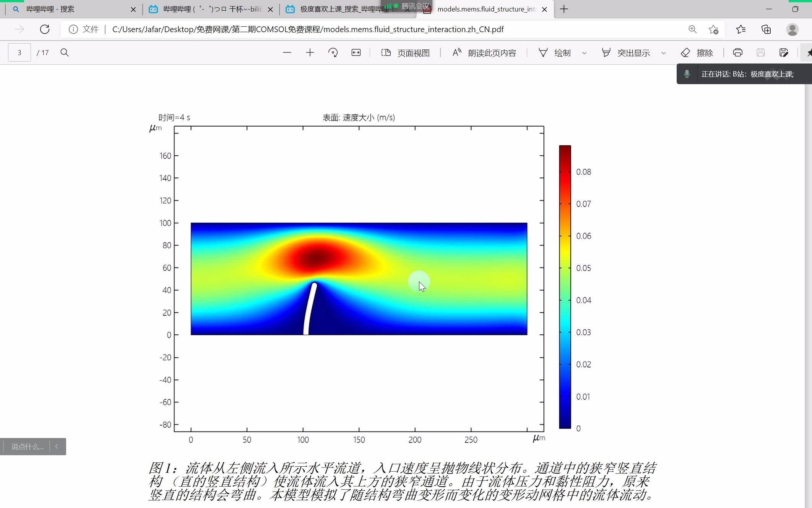Click the zoom magnifier icon in address bar
This screenshot has height=508, width=812.
click(692, 29)
